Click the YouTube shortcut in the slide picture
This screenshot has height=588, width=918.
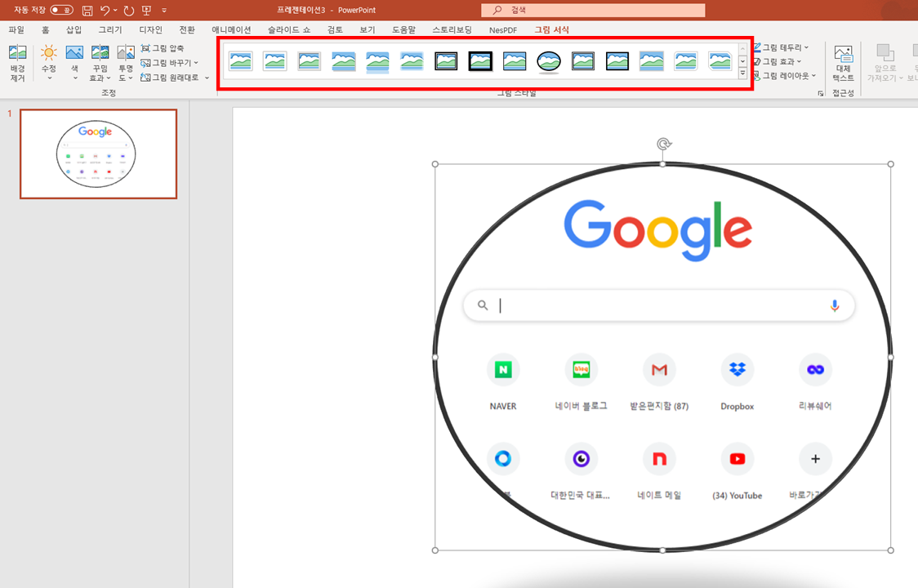tap(737, 471)
